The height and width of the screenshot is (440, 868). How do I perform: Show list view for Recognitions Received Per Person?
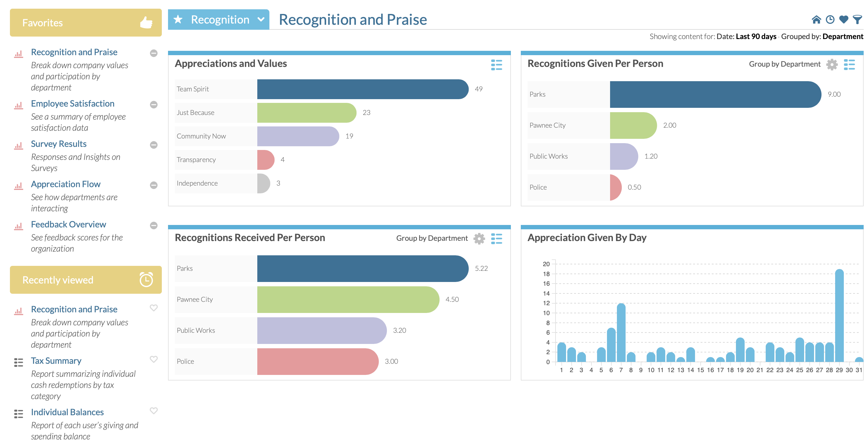click(x=496, y=239)
